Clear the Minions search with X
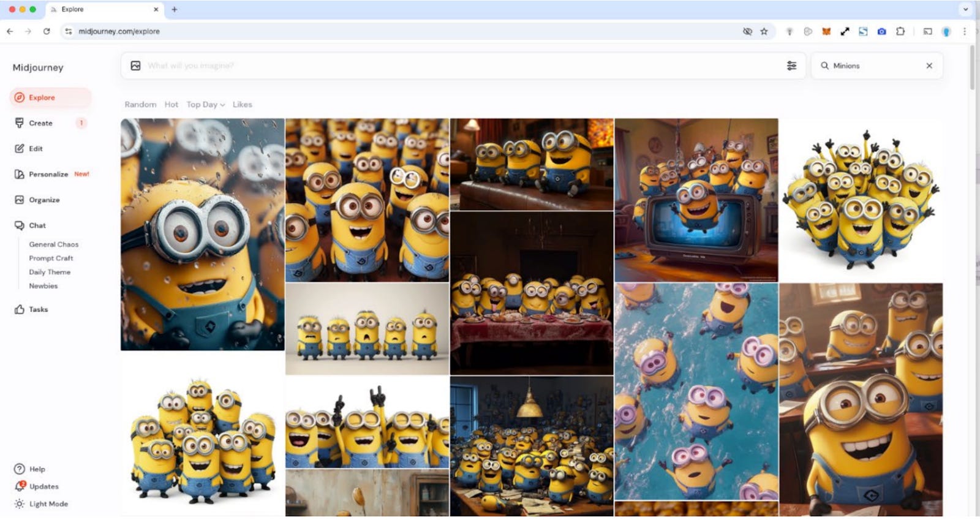The width and height of the screenshot is (980, 528). pos(929,66)
